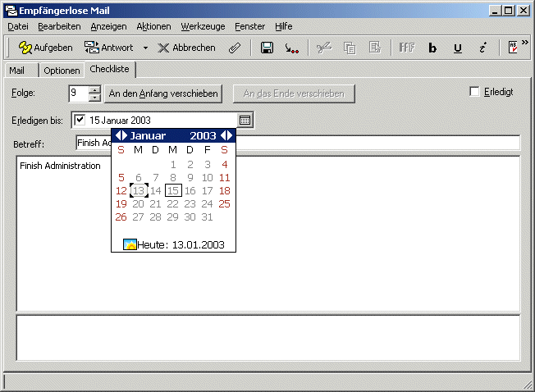
Task: Click Heute: 13.01.2003 text
Action: (x=181, y=244)
